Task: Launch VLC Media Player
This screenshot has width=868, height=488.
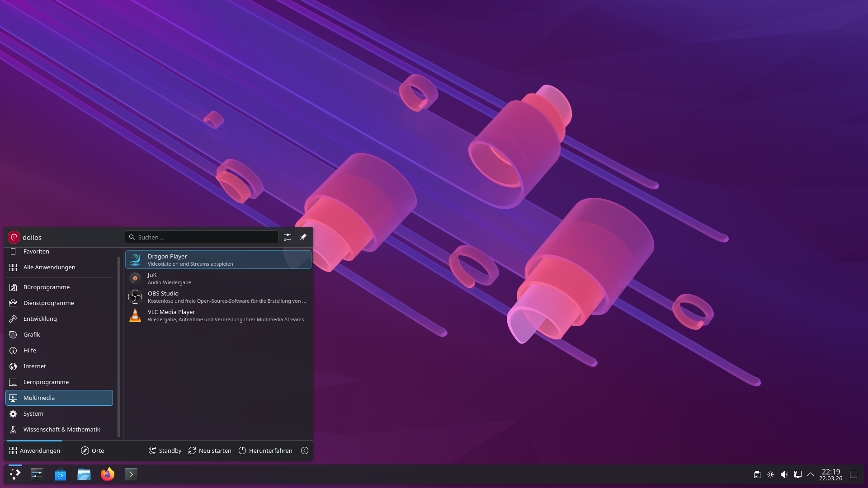Action: tap(218, 315)
